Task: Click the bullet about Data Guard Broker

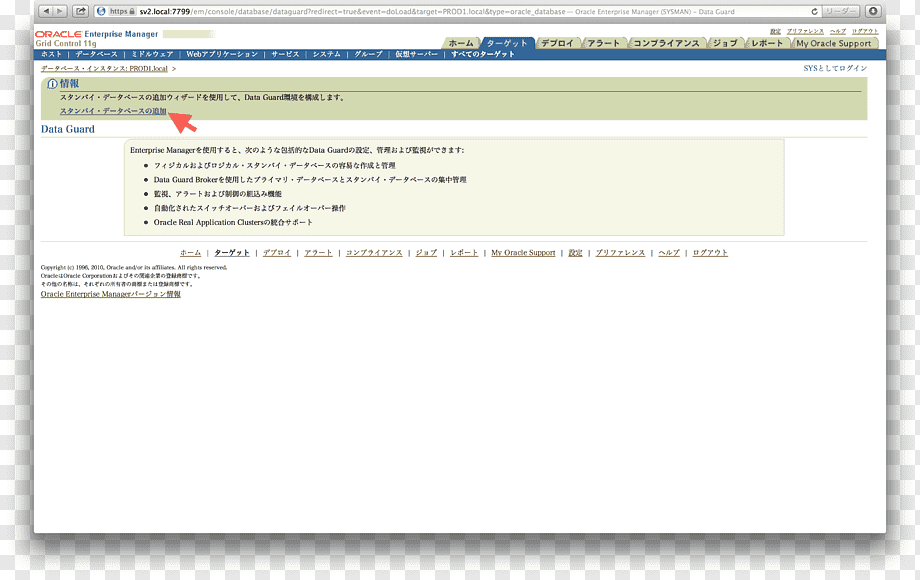Action: (x=310, y=179)
